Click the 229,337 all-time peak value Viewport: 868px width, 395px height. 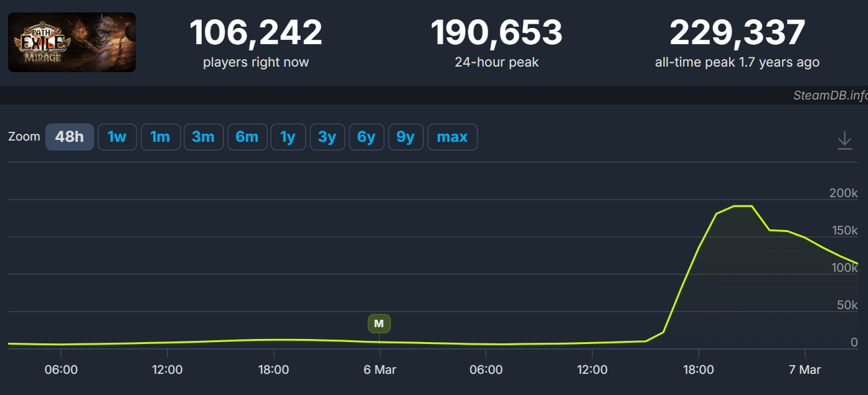737,32
